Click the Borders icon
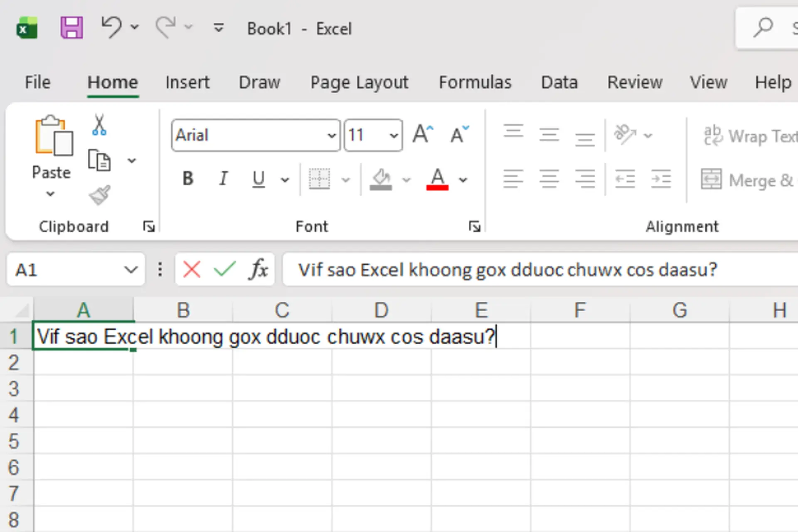This screenshot has width=798, height=532. click(x=319, y=179)
